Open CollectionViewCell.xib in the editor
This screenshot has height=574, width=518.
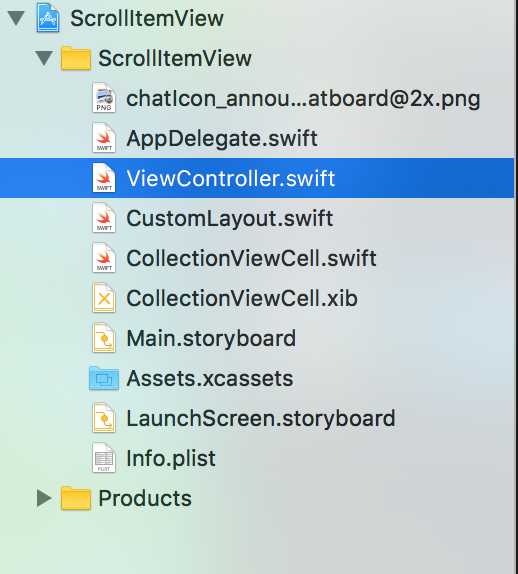[242, 298]
